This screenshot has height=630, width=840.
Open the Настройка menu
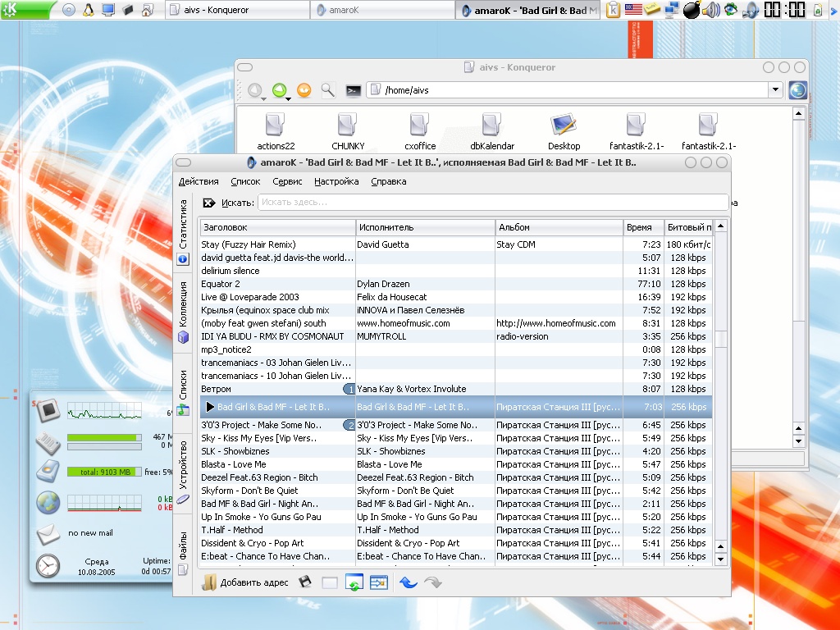coord(336,181)
